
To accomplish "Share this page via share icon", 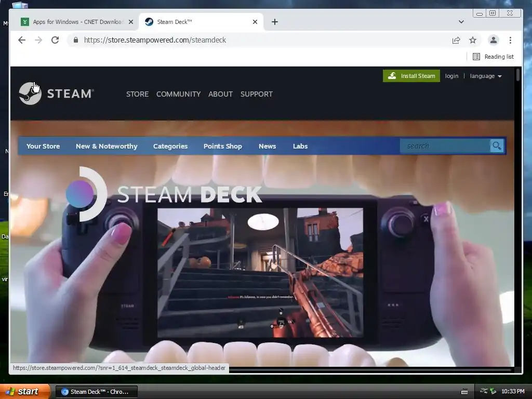I will tap(456, 41).
